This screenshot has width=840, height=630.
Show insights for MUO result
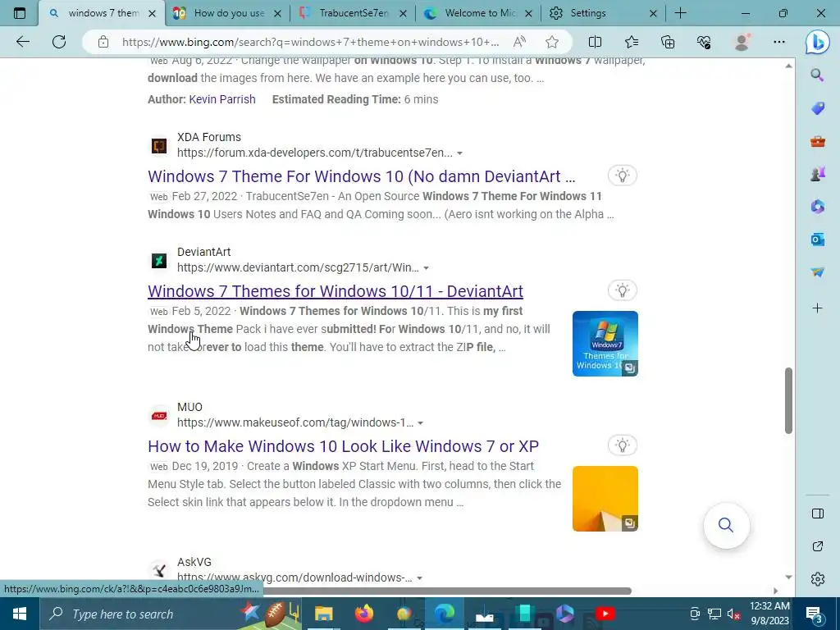click(x=622, y=445)
